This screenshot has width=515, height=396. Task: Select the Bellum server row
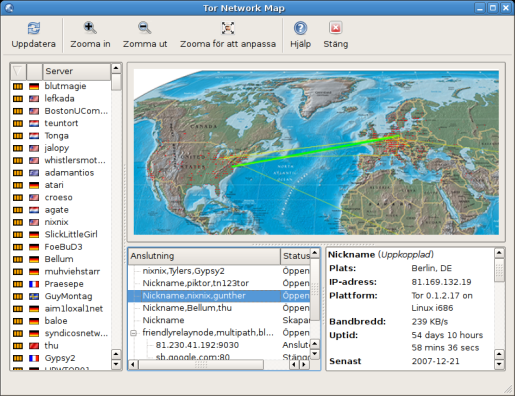click(x=61, y=259)
